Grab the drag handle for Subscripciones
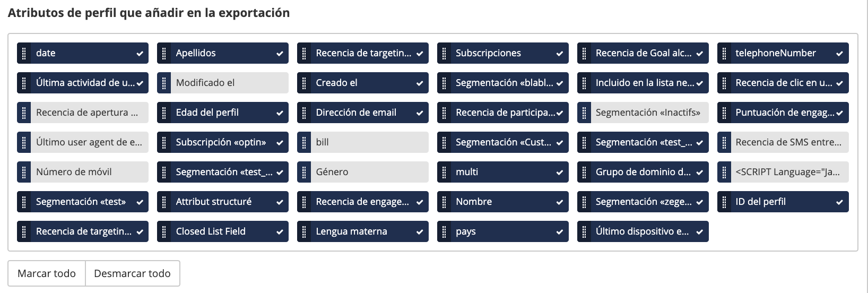 click(444, 53)
